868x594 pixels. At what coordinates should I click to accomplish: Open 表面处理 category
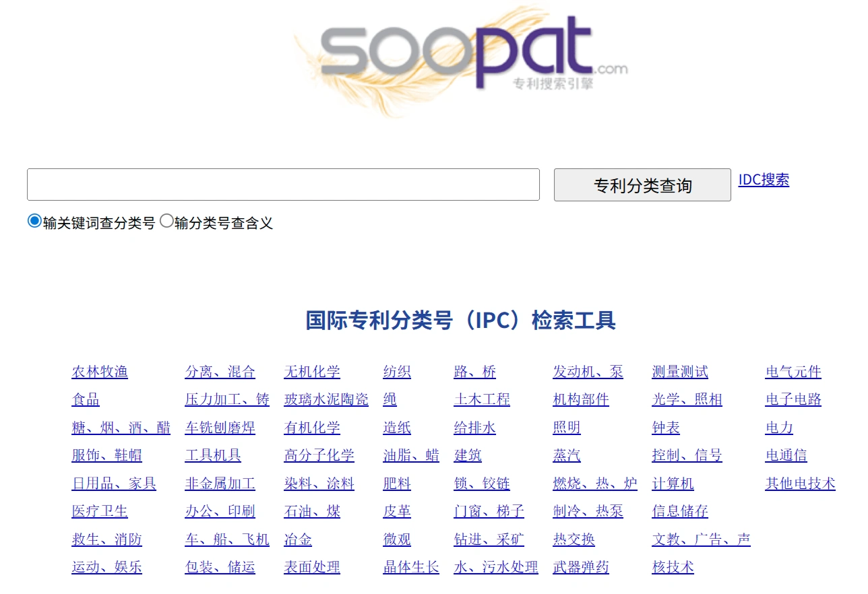[312, 567]
